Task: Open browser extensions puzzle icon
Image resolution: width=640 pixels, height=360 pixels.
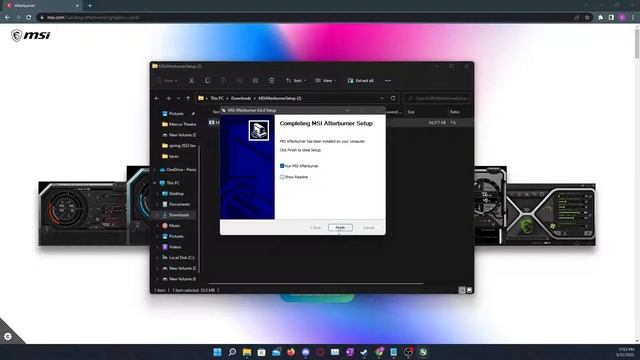Action: (x=600, y=18)
